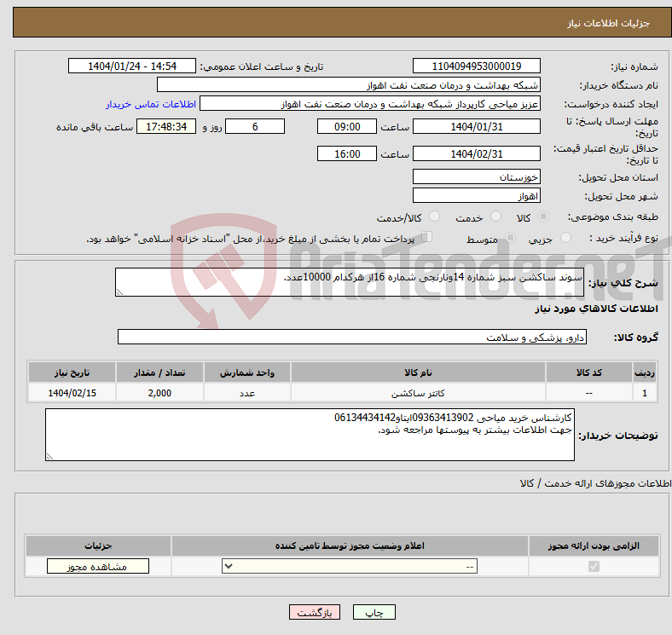Click the اعلام وضعیت مجوز column header

tap(350, 546)
